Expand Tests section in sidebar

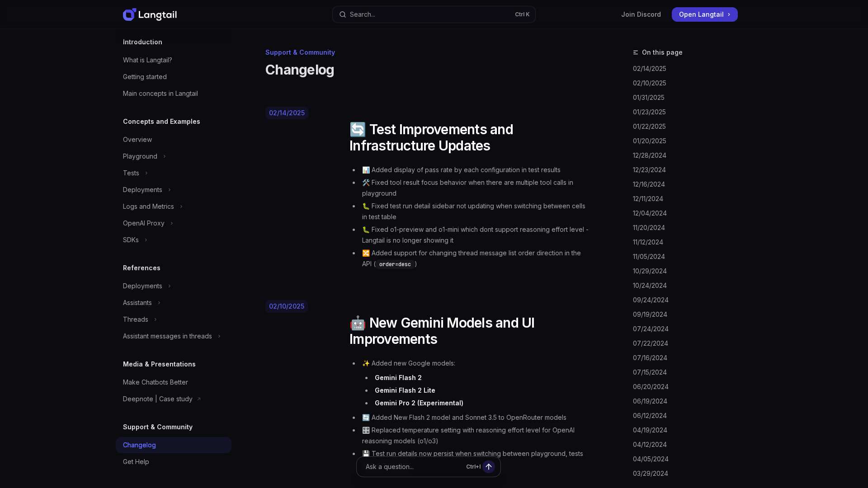146,173
